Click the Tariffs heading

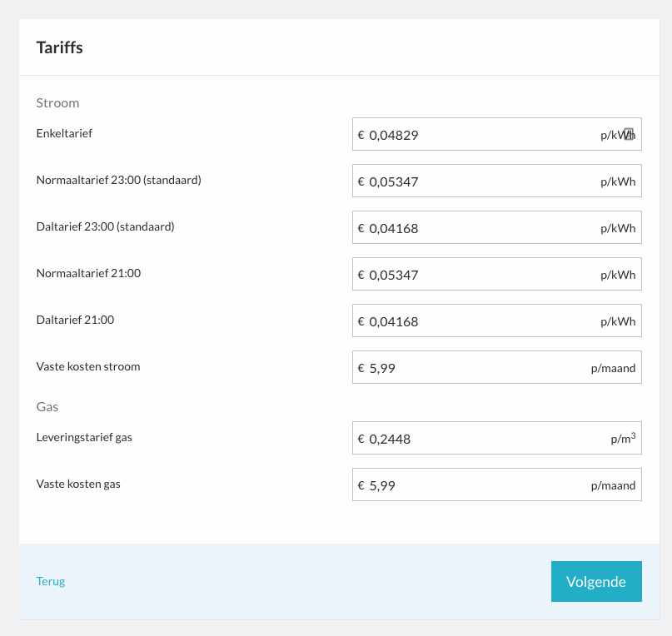(60, 47)
